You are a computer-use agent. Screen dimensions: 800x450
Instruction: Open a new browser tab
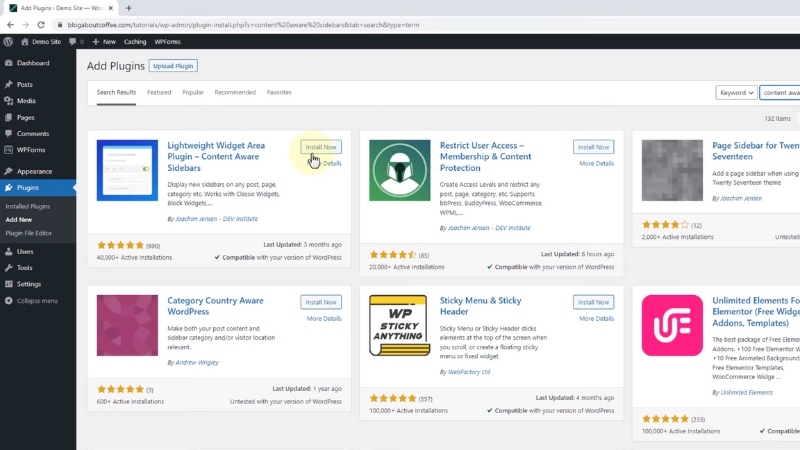click(x=129, y=8)
